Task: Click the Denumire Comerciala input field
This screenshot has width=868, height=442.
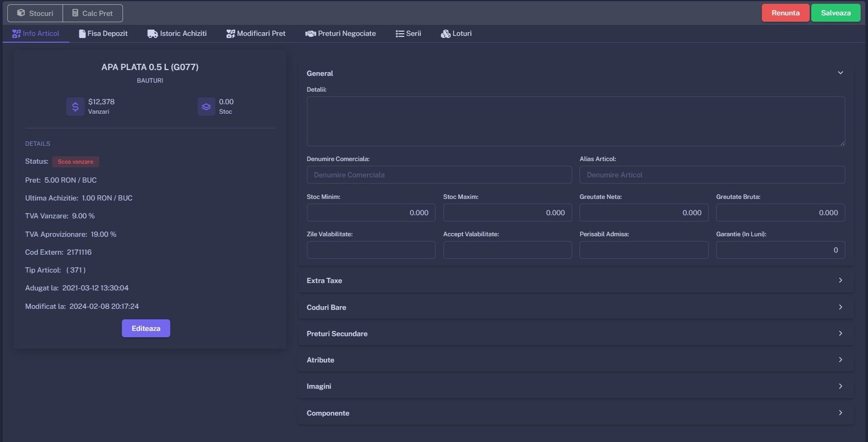Action: (439, 175)
